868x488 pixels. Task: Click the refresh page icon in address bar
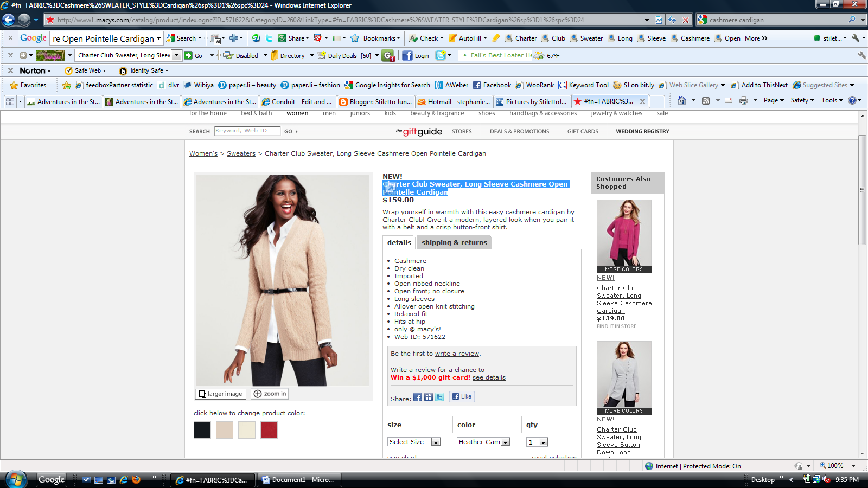(x=672, y=20)
